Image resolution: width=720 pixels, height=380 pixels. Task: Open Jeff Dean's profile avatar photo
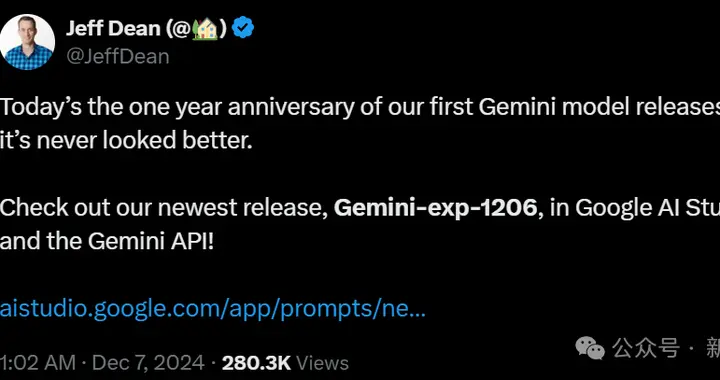tap(27, 42)
